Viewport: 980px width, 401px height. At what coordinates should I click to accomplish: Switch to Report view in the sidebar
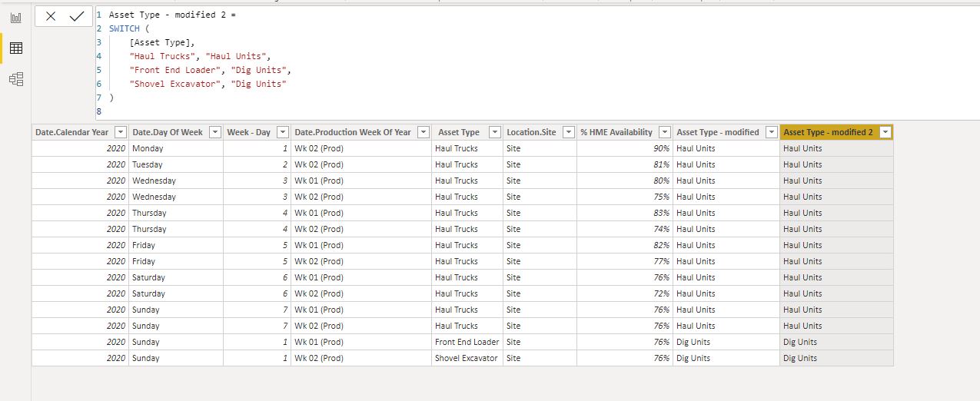[15, 17]
